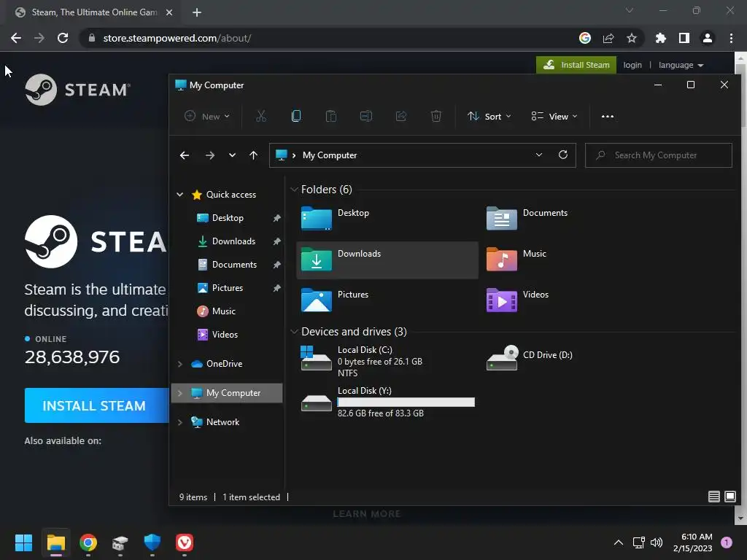Screen dimensions: 747x560
Task: Expand the address bar history dropdown
Action: pyautogui.click(x=539, y=155)
